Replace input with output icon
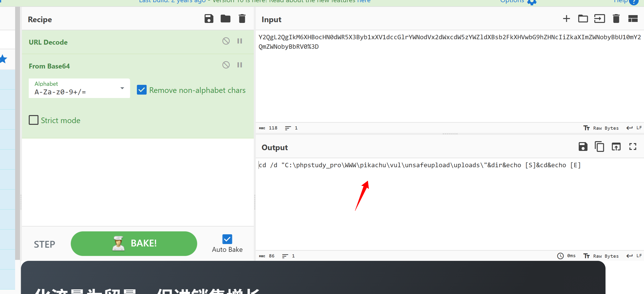 click(616, 147)
